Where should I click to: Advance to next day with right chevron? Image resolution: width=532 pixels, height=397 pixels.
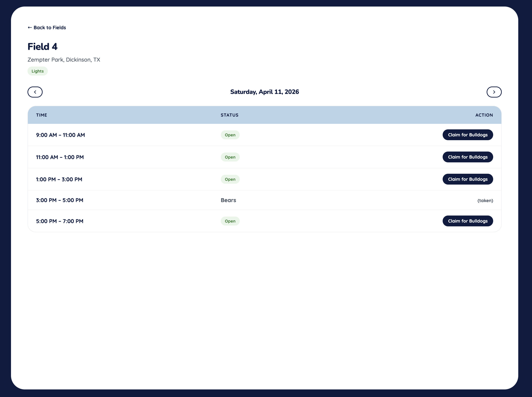(494, 92)
